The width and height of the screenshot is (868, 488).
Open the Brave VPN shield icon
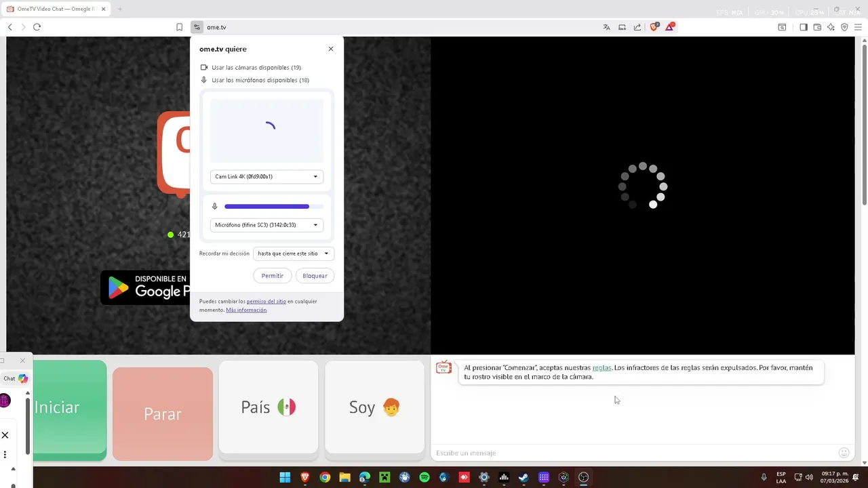(x=844, y=27)
